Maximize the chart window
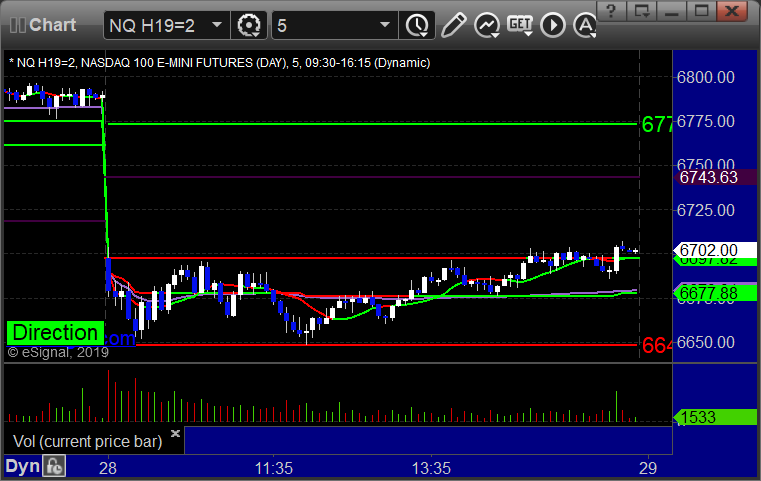This screenshot has height=481, width=761. click(701, 11)
